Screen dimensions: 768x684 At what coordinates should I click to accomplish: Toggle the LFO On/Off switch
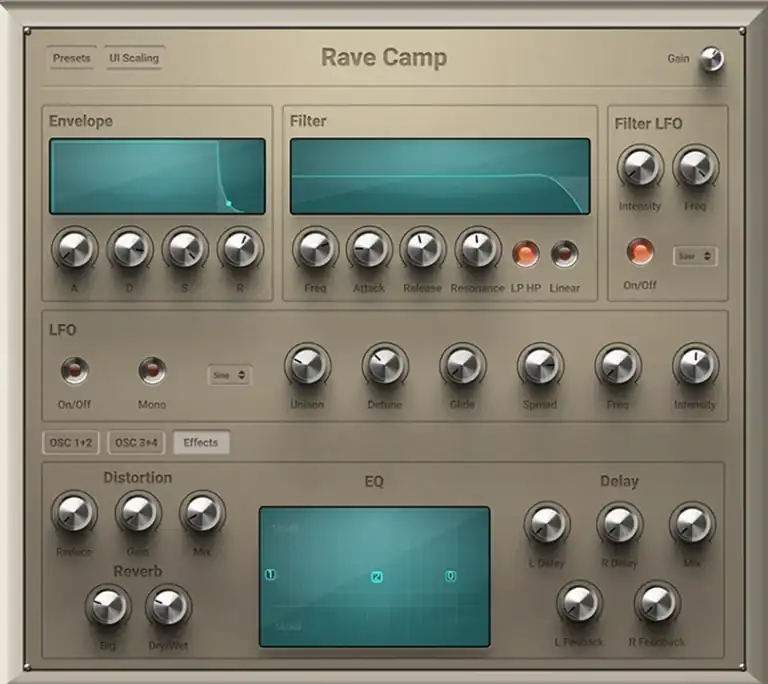tap(74, 370)
